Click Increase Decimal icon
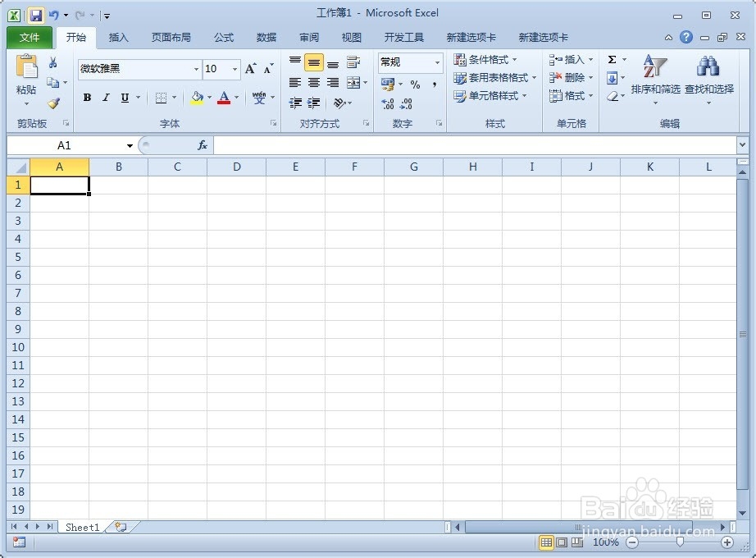 tap(388, 103)
